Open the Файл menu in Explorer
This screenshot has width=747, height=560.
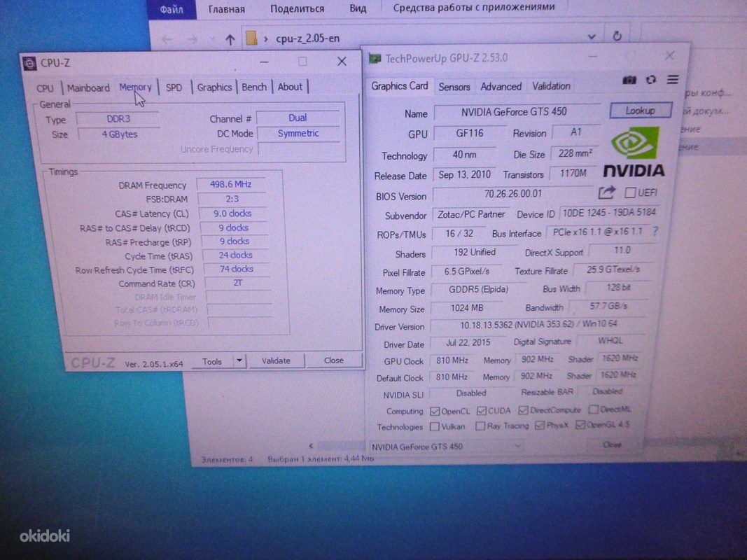click(x=172, y=8)
